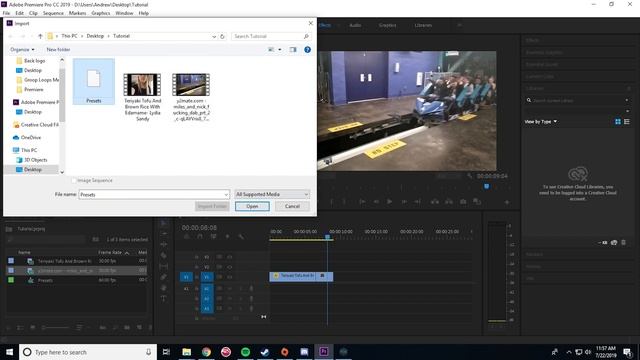This screenshot has height=360, width=640.
Task: Click the Lift button in Program Monitor
Action: 435,202
